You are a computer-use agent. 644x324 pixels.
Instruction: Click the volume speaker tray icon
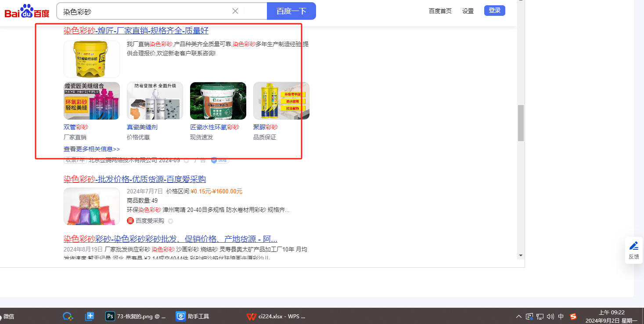[550, 316]
